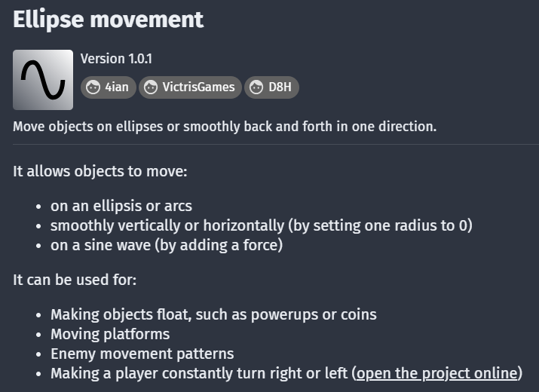Click the 'It allows objects to move' text
Viewport: 539px width, 392px height.
pyautogui.click(x=100, y=171)
